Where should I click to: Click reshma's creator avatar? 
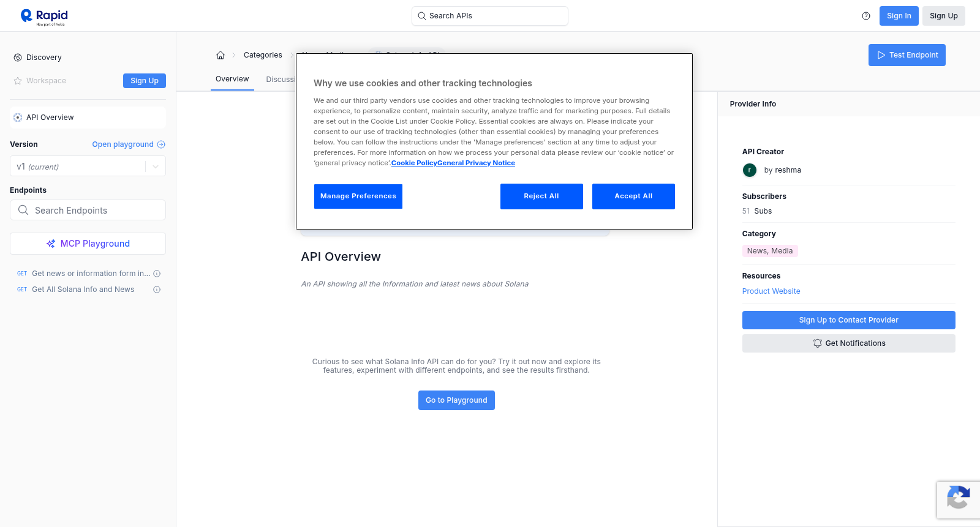pyautogui.click(x=750, y=170)
